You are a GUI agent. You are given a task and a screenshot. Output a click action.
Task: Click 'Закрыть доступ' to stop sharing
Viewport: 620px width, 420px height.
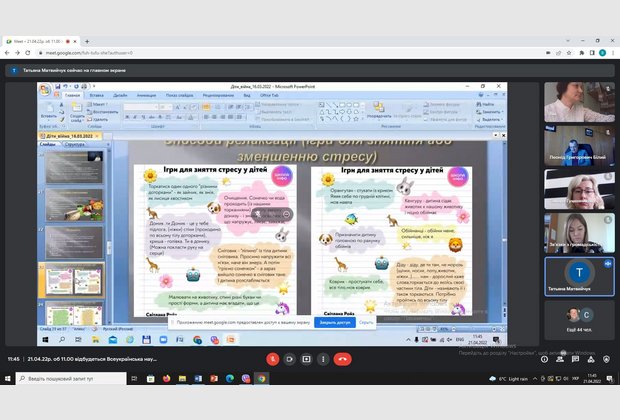pyautogui.click(x=334, y=323)
